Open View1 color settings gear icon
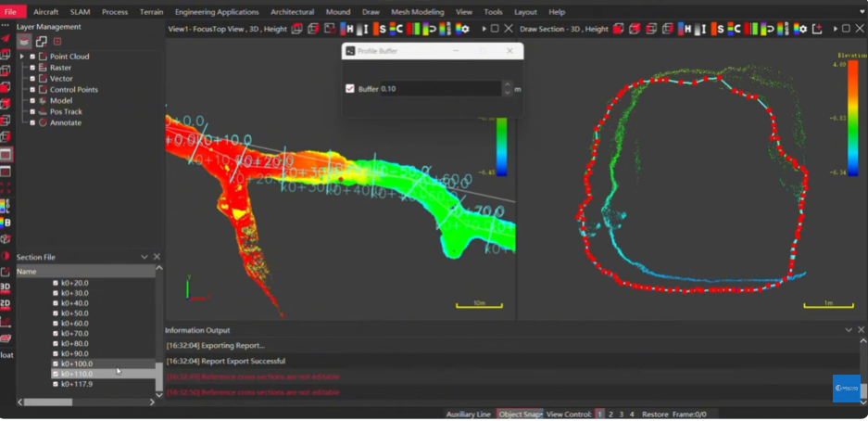This screenshot has width=868, height=421. pyautogui.click(x=463, y=29)
